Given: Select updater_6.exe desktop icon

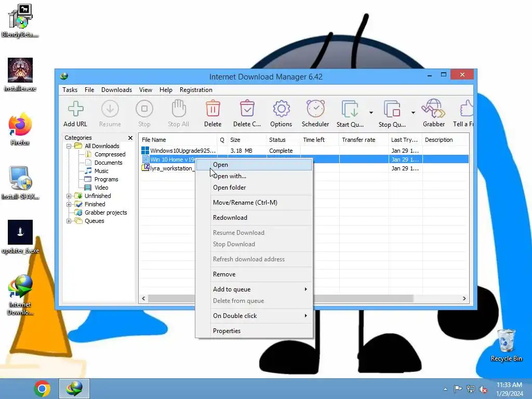Looking at the screenshot, I should [x=20, y=237].
